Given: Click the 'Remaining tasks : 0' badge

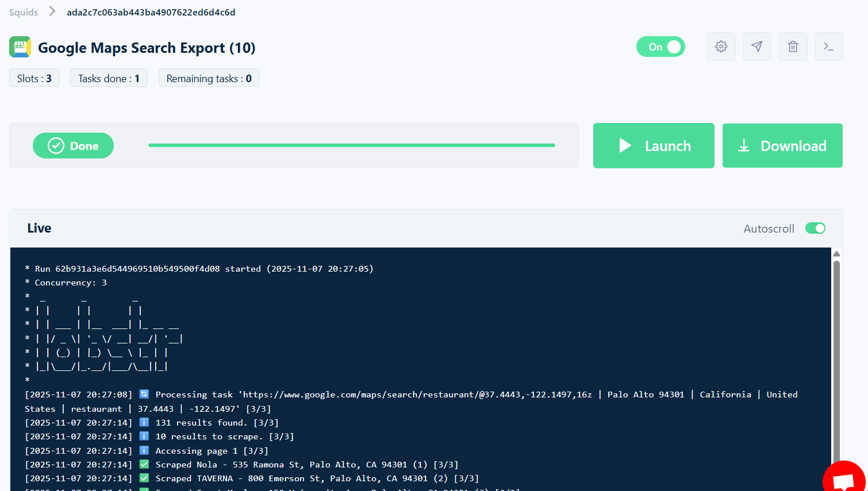Looking at the screenshot, I should pos(208,78).
